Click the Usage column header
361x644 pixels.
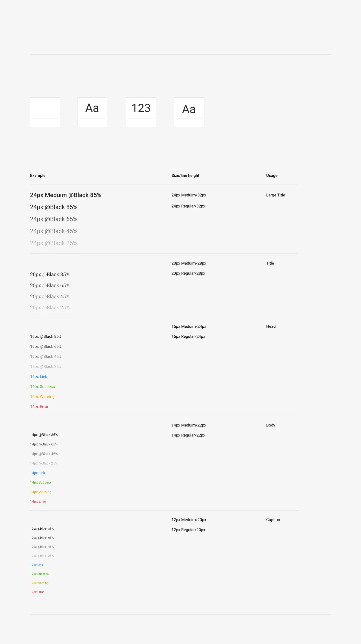coord(272,175)
